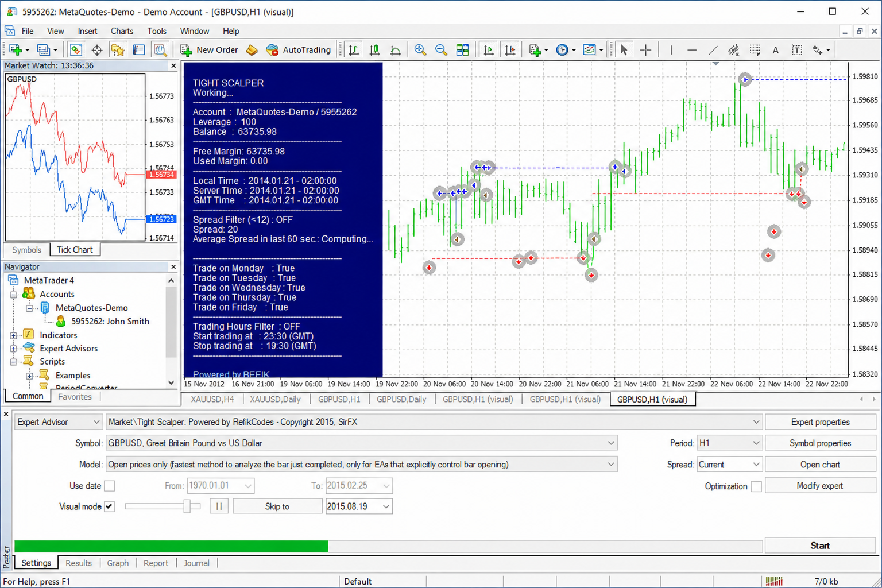Select the Horizontal Line drawing tool
This screenshot has width=882, height=588.
point(692,50)
